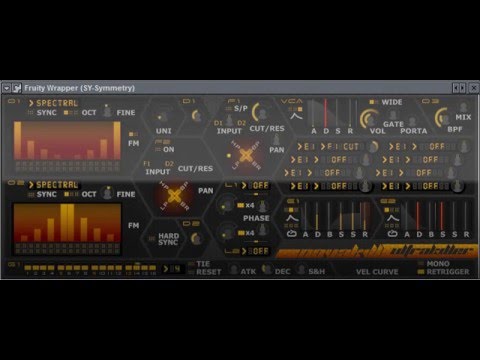
Task: Open the O1 SPECTRAL waveform selector
Action: [54, 103]
